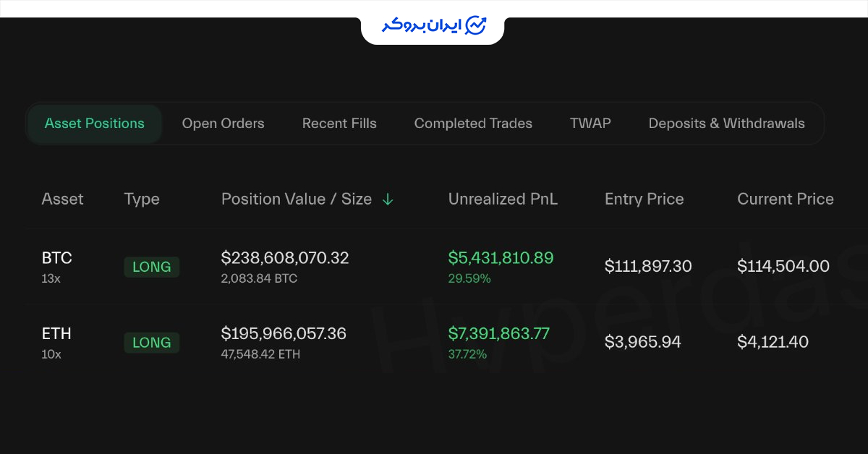View the Completed Trades tab

click(473, 124)
